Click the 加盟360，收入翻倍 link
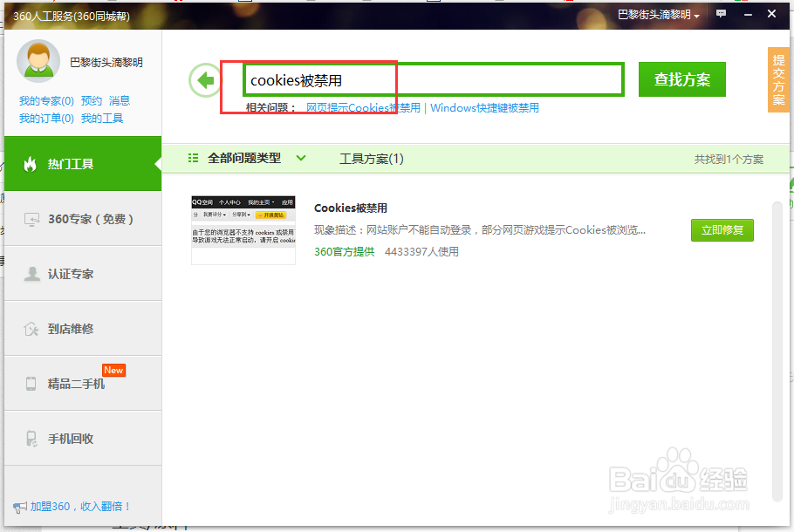Image resolution: width=794 pixels, height=532 pixels. tap(80, 507)
